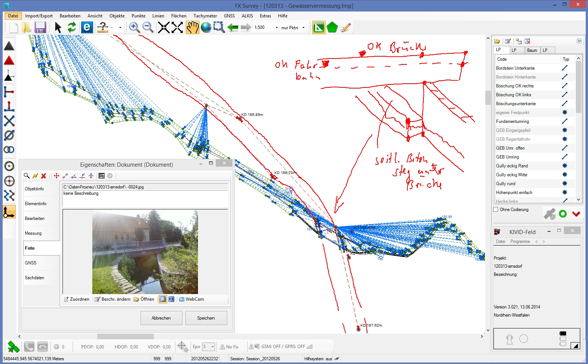Select the pan hand tool
This screenshot has height=364, width=588.
(192, 28)
